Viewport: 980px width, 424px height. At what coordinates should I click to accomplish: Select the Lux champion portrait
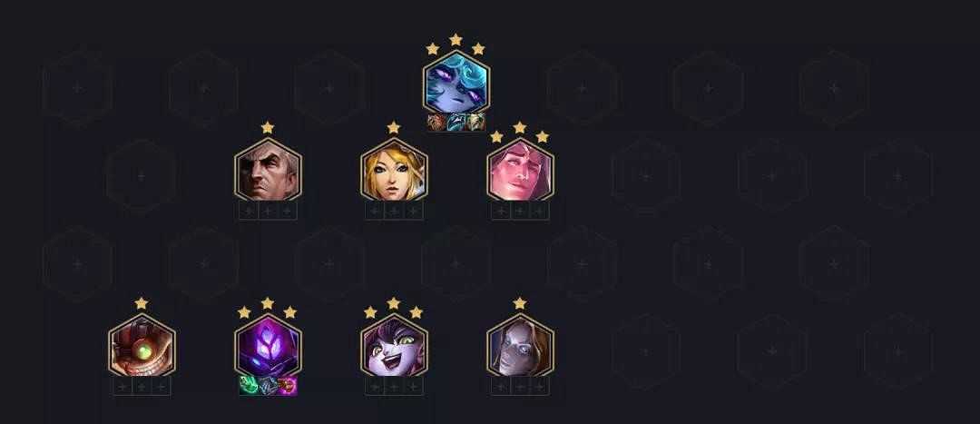[x=394, y=170]
